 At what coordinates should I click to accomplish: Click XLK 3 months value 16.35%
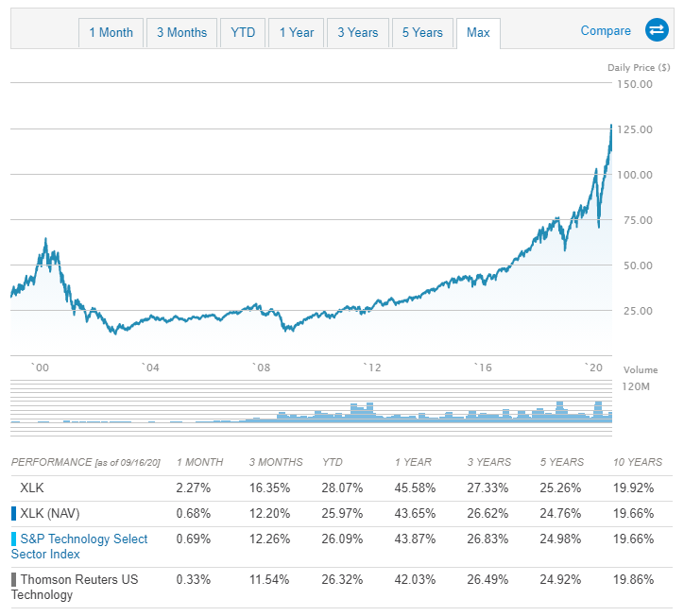coord(269,488)
